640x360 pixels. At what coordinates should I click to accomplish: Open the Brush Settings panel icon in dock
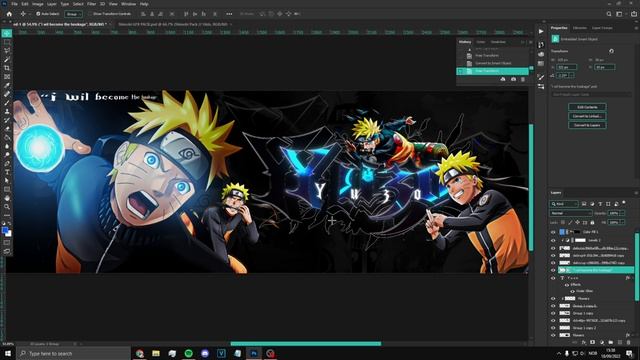[541, 78]
